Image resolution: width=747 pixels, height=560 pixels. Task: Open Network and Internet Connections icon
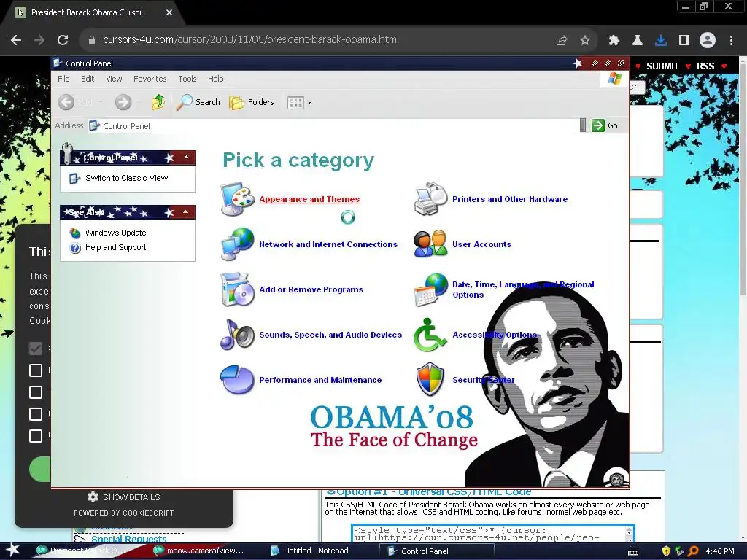click(x=237, y=244)
